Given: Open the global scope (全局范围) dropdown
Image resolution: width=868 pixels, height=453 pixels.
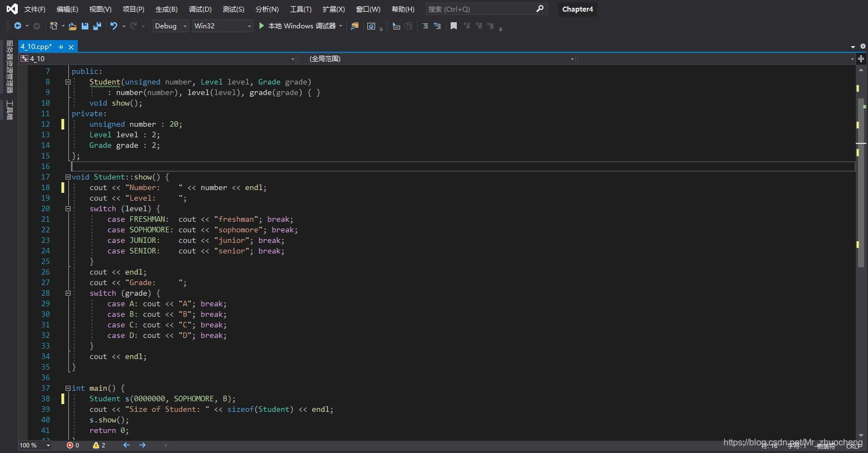Looking at the screenshot, I should (437, 58).
